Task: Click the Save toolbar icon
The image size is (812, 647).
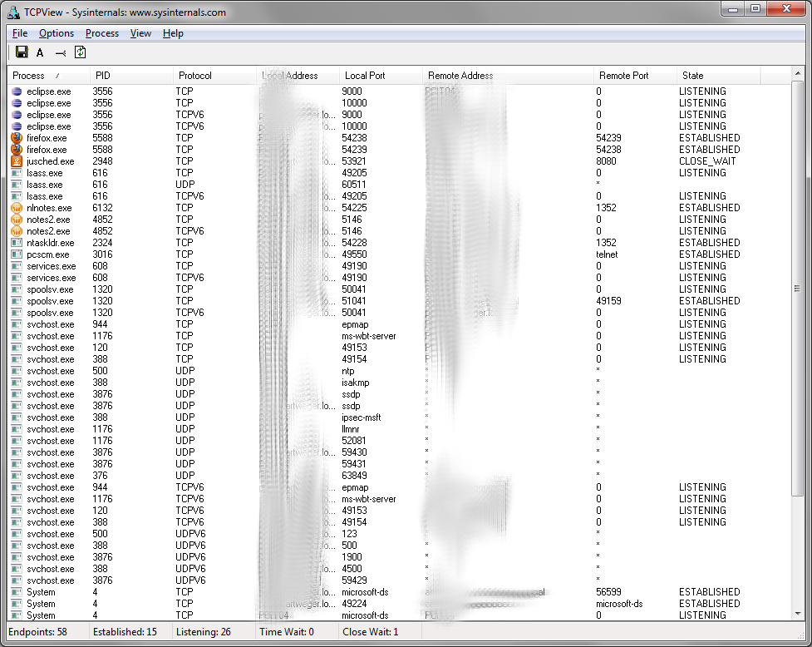Action: point(22,52)
